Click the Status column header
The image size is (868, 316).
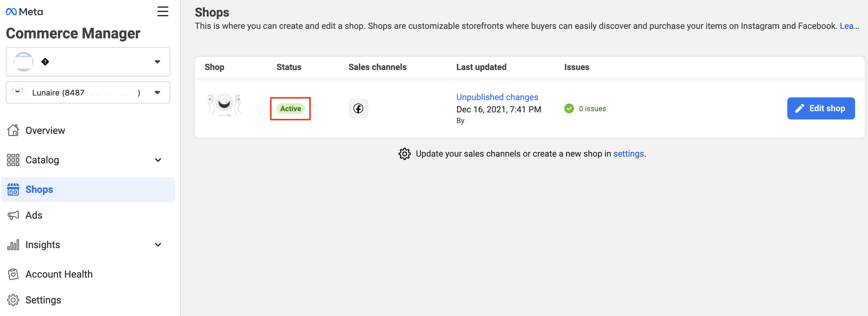pyautogui.click(x=289, y=67)
